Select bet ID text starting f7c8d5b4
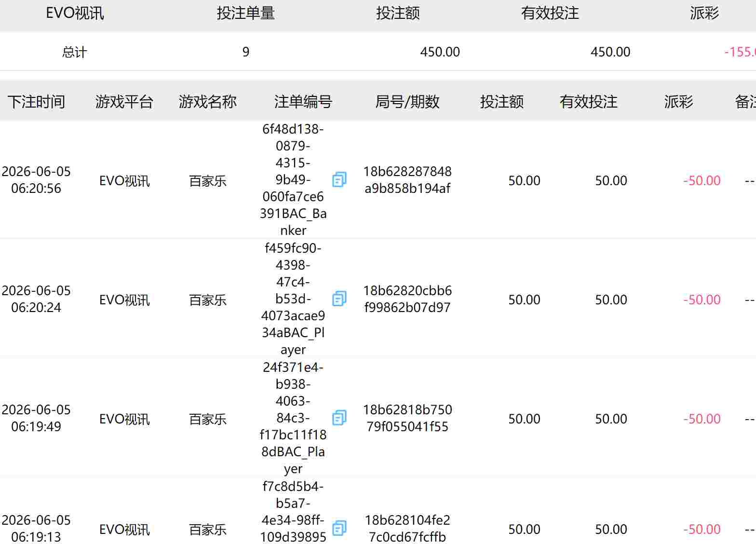This screenshot has width=756, height=544. pyautogui.click(x=293, y=512)
